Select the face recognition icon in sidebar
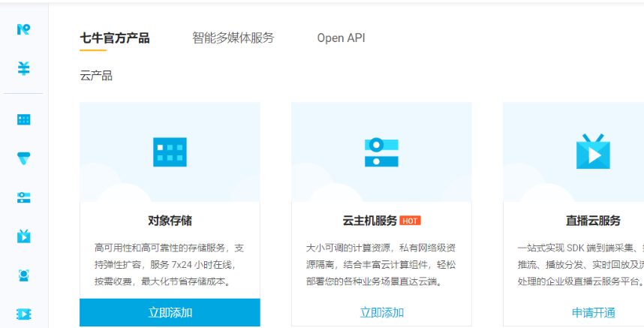Viewport: 644px width, 328px height. (23, 275)
